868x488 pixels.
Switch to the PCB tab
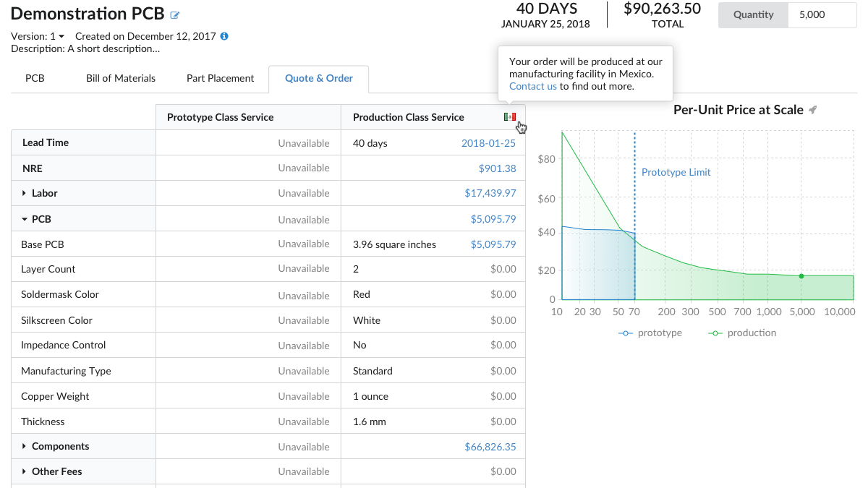[35, 78]
